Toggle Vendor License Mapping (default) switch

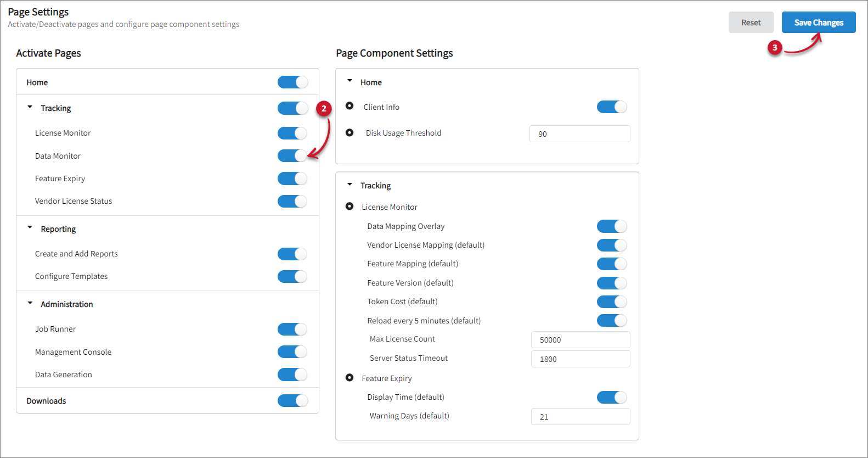click(x=612, y=245)
